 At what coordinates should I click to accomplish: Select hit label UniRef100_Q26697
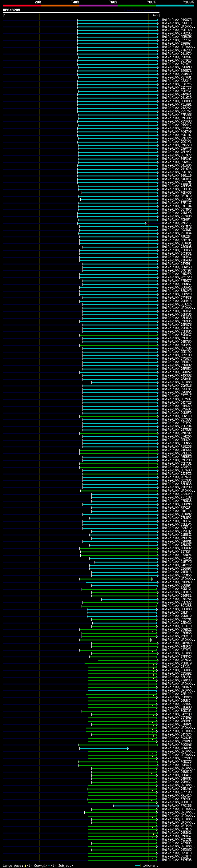(x=177, y=568)
